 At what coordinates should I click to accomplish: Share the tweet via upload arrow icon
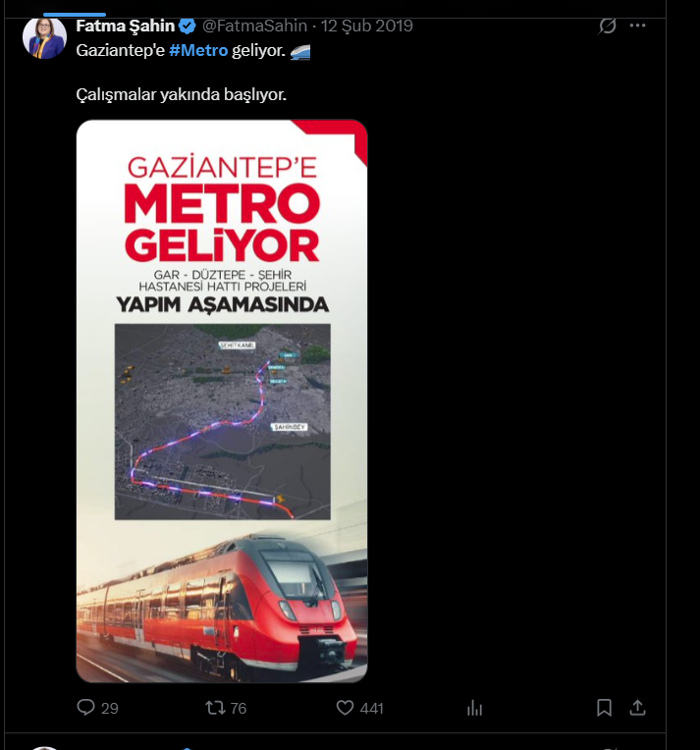pyautogui.click(x=637, y=708)
